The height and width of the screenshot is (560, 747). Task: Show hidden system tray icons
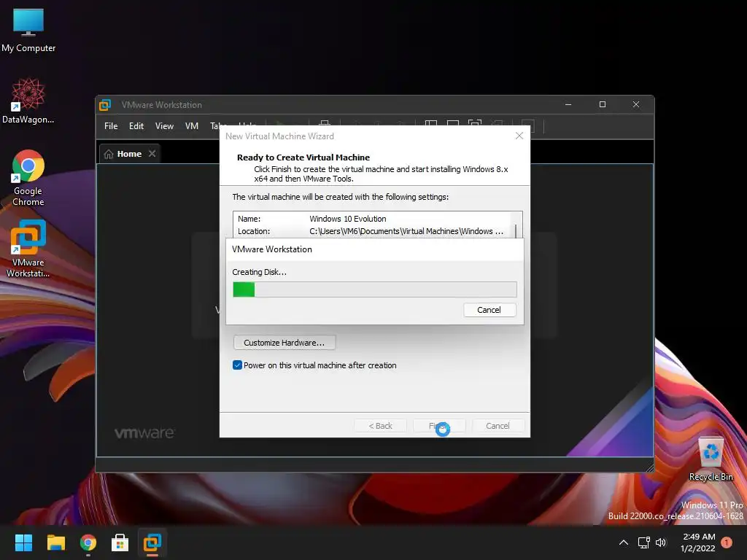[x=623, y=542]
